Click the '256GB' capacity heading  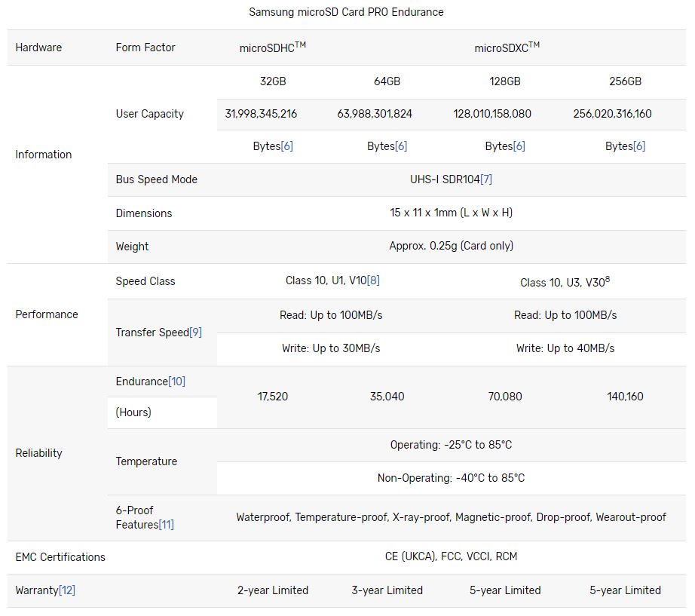click(626, 81)
